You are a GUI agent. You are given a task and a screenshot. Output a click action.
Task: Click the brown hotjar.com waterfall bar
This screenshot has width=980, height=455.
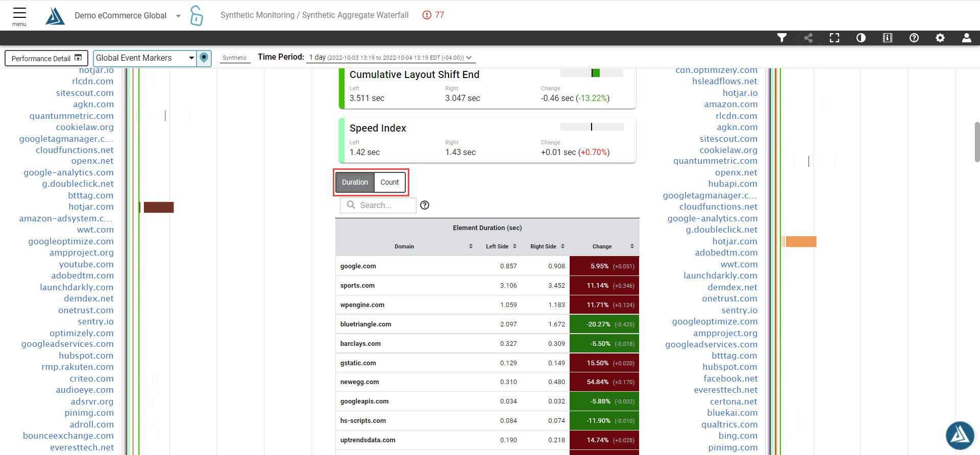(x=159, y=207)
